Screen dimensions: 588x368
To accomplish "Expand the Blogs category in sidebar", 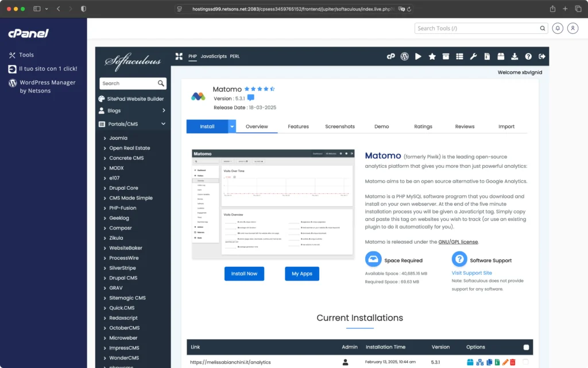I will click(163, 110).
